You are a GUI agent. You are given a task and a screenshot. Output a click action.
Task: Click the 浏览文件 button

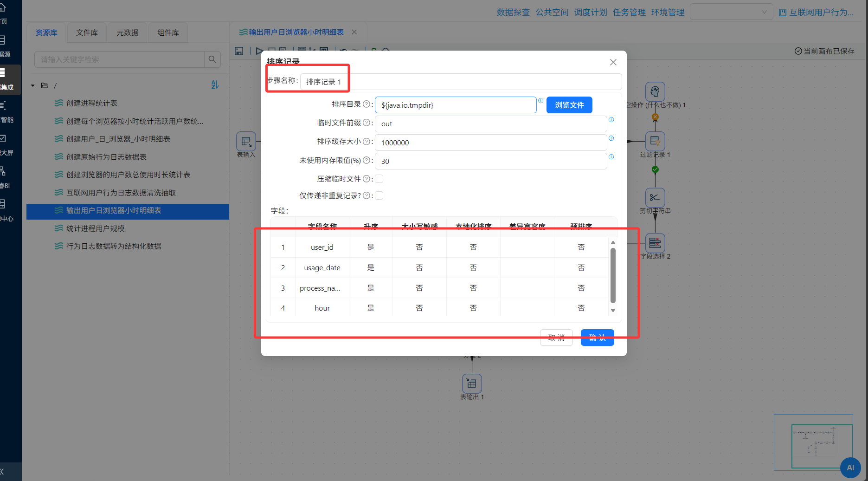coord(569,105)
